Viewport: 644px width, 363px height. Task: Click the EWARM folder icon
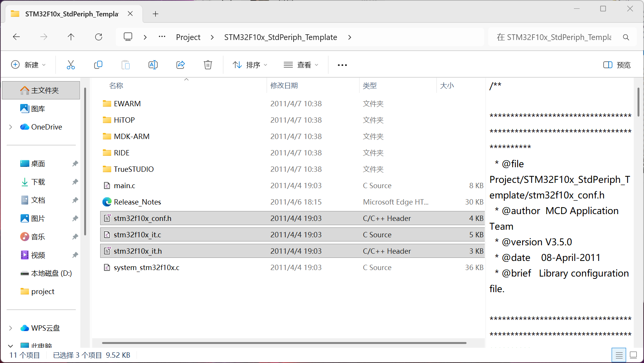(x=107, y=104)
